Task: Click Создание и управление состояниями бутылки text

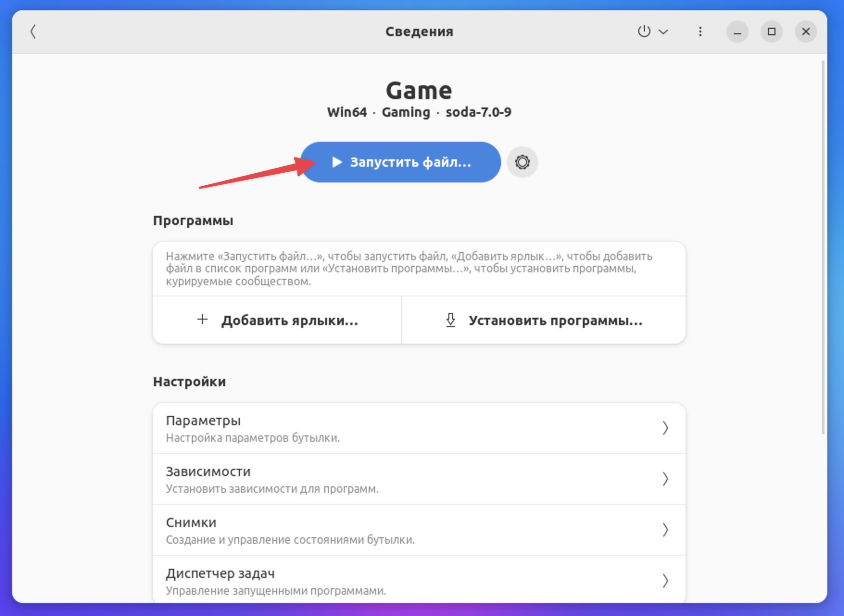Action: pos(290,540)
